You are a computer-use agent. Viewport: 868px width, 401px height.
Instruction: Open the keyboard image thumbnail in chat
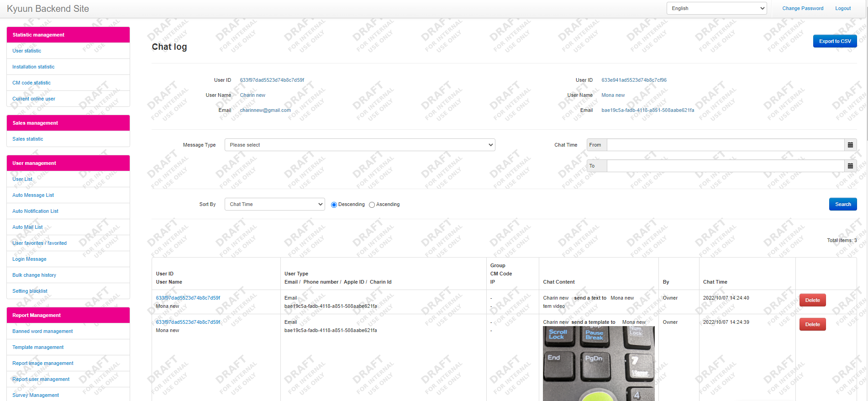point(598,363)
